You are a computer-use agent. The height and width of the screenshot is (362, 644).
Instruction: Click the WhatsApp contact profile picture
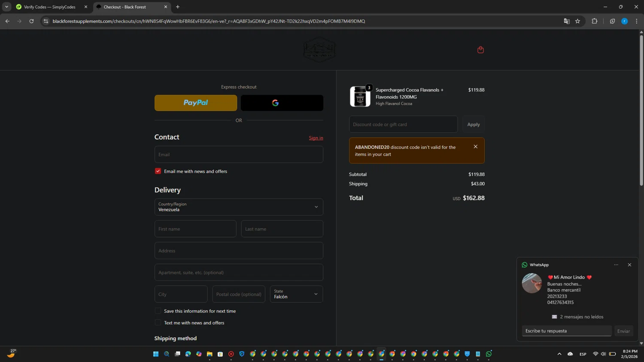point(532,283)
